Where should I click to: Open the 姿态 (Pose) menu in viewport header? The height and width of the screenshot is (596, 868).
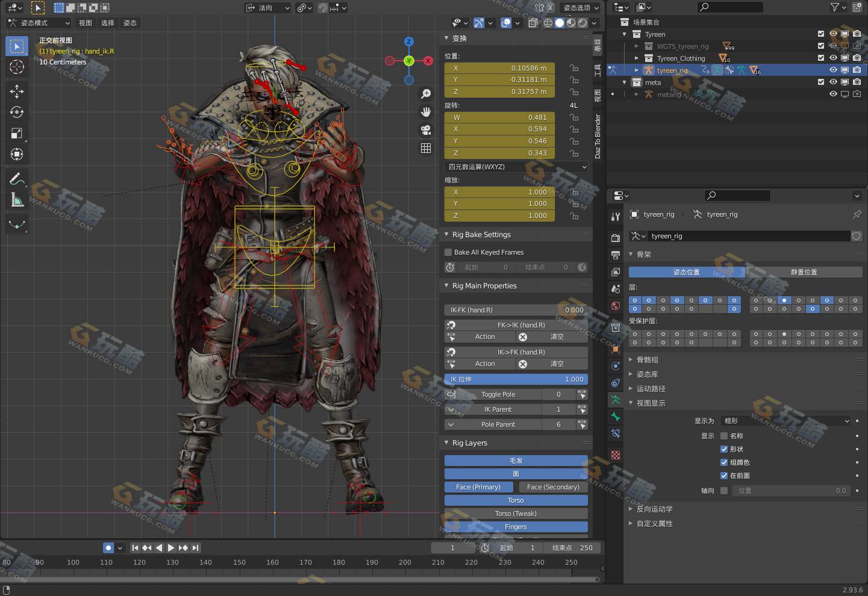130,23
